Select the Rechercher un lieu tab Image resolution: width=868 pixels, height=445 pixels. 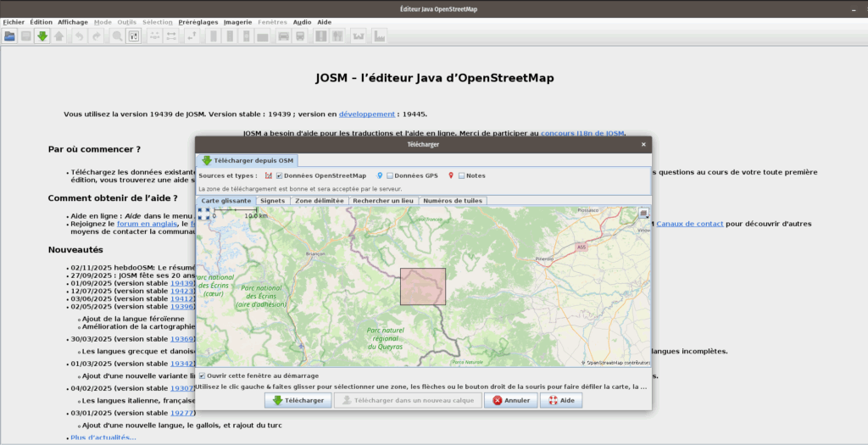(383, 201)
